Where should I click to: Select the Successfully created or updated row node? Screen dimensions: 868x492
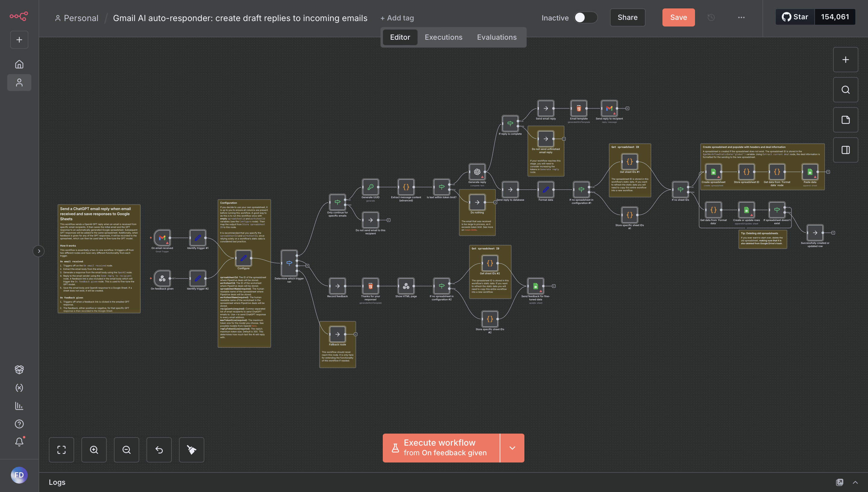(815, 233)
